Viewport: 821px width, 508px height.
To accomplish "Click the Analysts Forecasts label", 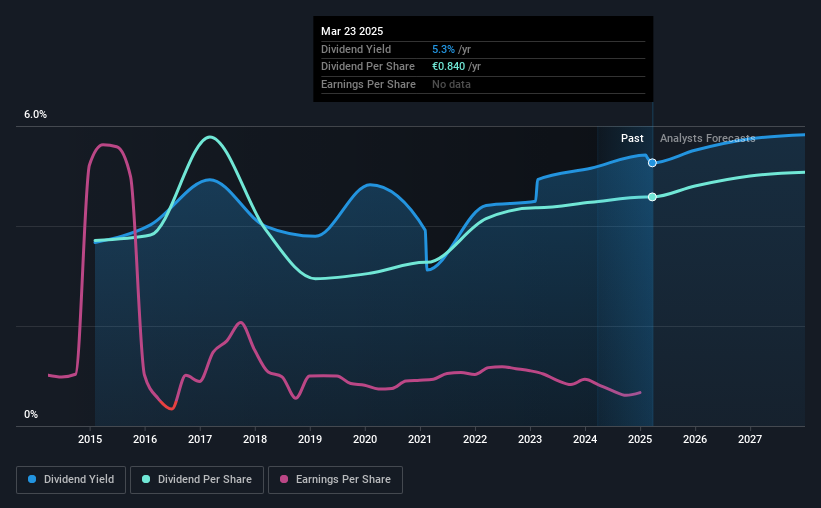I will tap(707, 138).
